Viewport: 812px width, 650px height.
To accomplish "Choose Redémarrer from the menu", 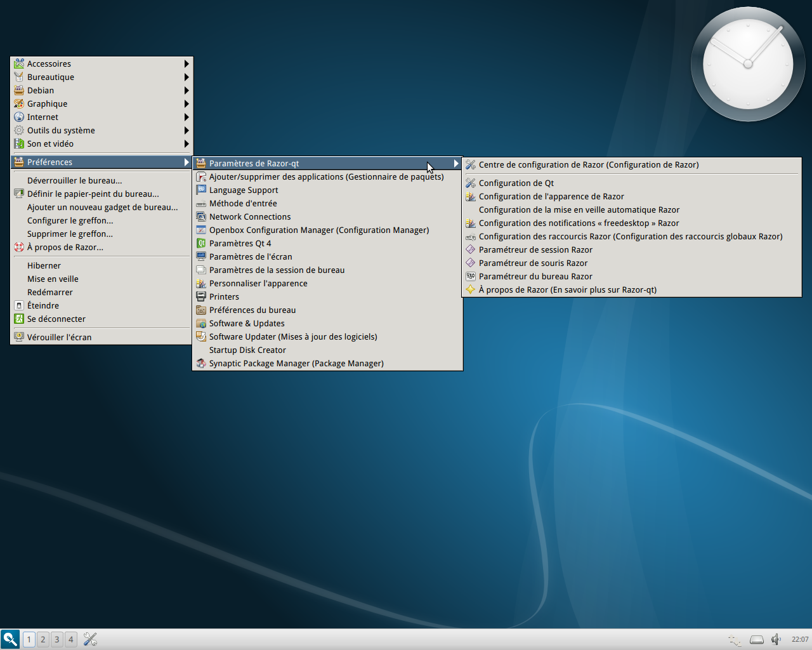I will coord(101,292).
